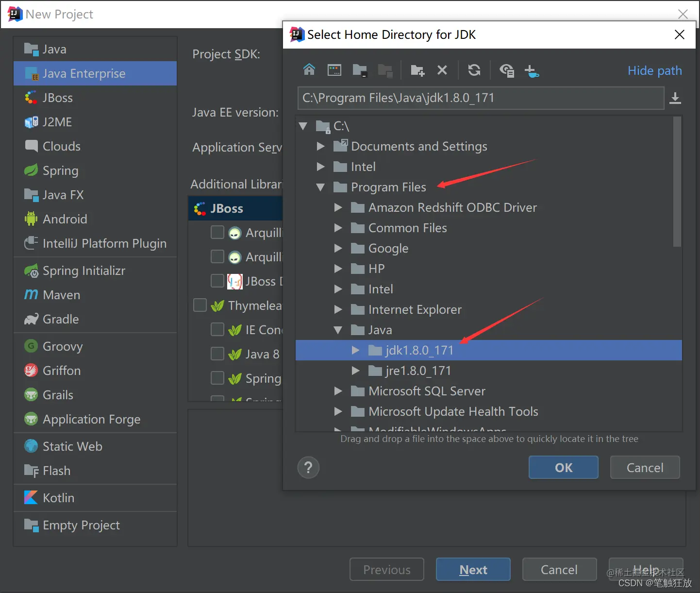
Task: Click Previous in New Project window
Action: tap(387, 569)
